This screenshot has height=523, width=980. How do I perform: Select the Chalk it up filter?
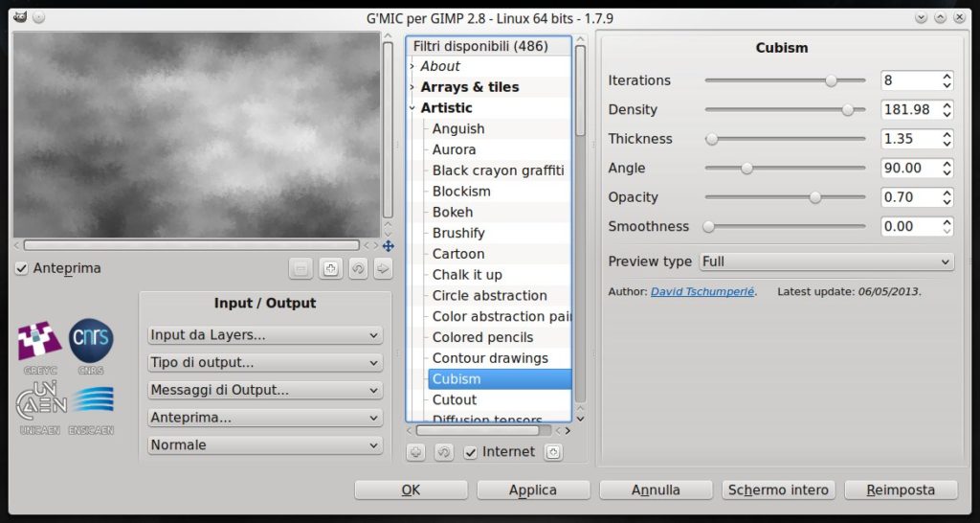pyautogui.click(x=467, y=275)
